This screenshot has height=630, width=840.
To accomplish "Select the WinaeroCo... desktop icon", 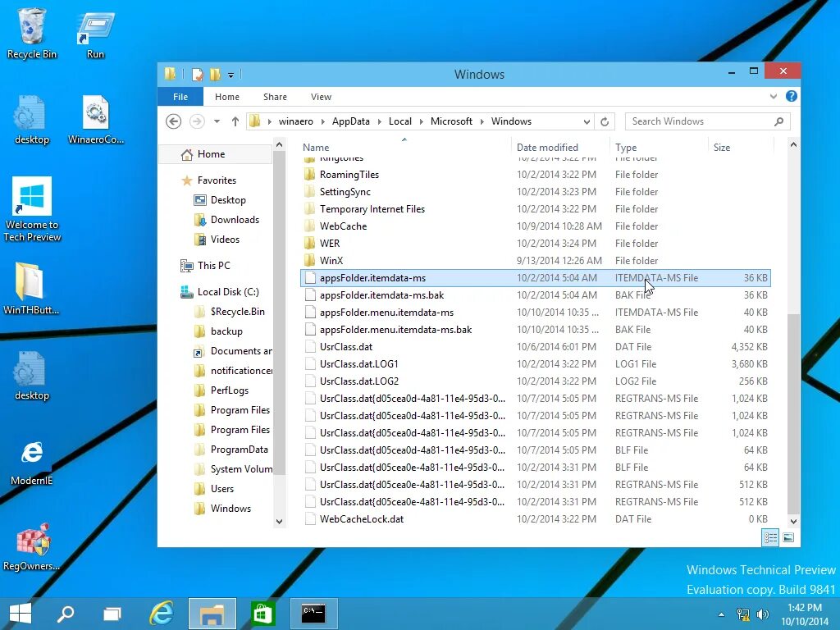I will [96, 120].
